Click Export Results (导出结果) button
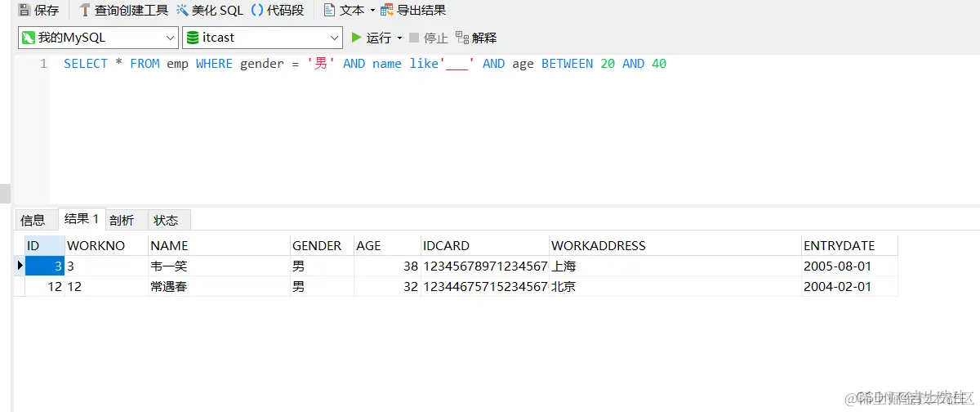 pos(413,11)
